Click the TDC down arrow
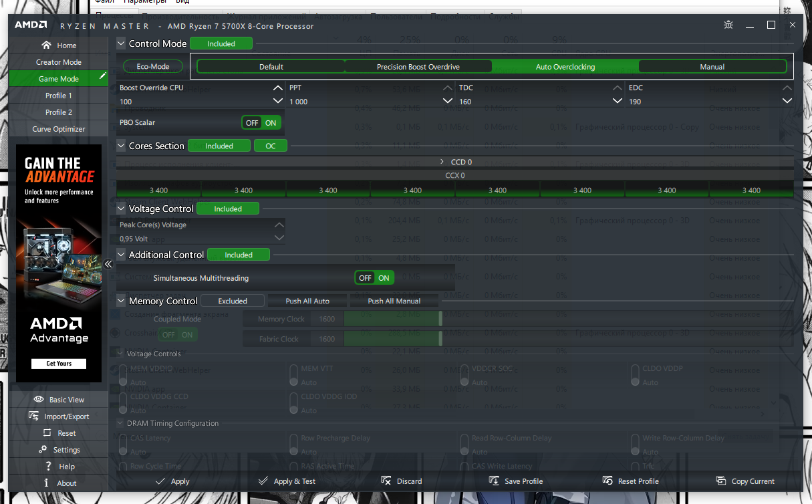The image size is (812, 504). [x=618, y=101]
